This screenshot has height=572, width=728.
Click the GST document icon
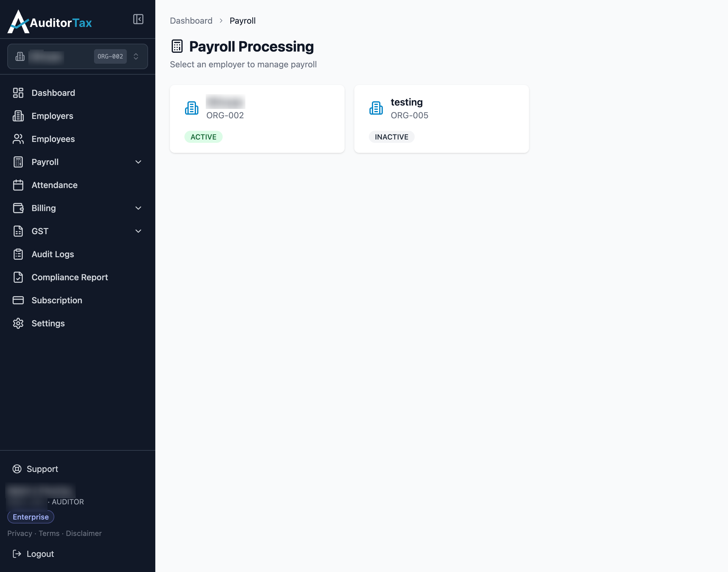tap(18, 231)
